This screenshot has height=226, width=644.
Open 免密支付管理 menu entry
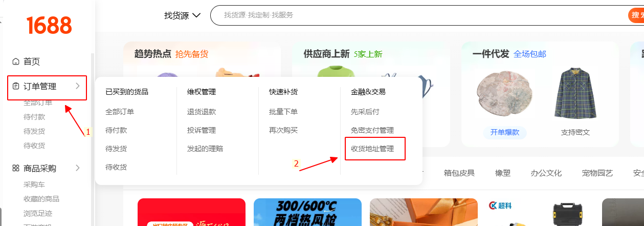tap(372, 130)
